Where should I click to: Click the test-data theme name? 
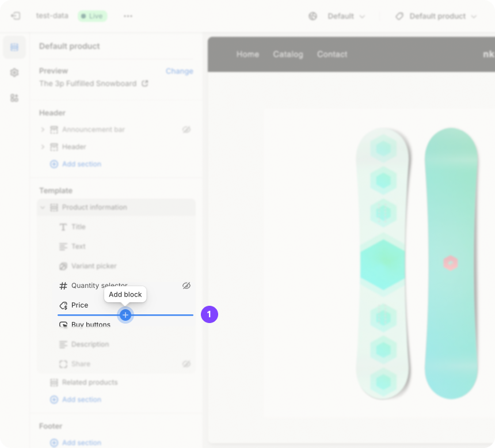pyautogui.click(x=52, y=16)
